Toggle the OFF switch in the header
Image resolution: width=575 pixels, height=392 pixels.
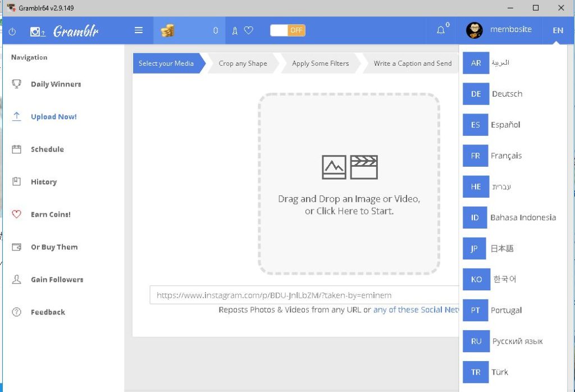pos(288,30)
